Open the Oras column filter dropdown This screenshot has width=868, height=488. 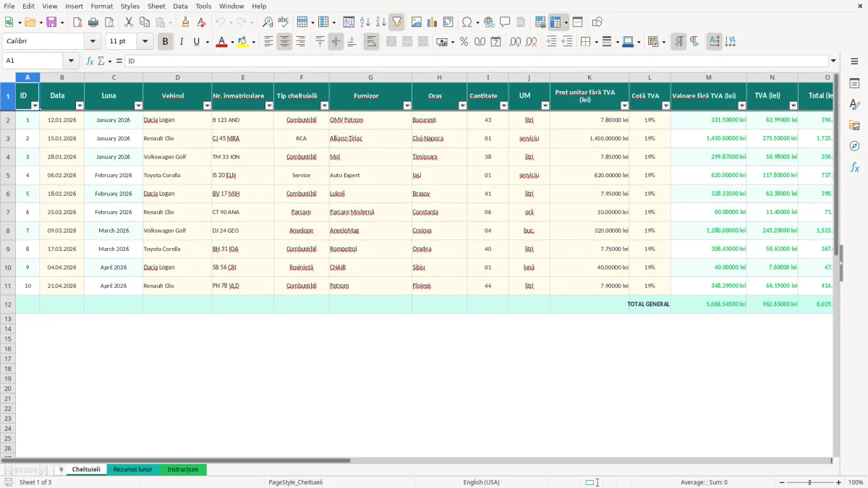pyautogui.click(x=462, y=106)
